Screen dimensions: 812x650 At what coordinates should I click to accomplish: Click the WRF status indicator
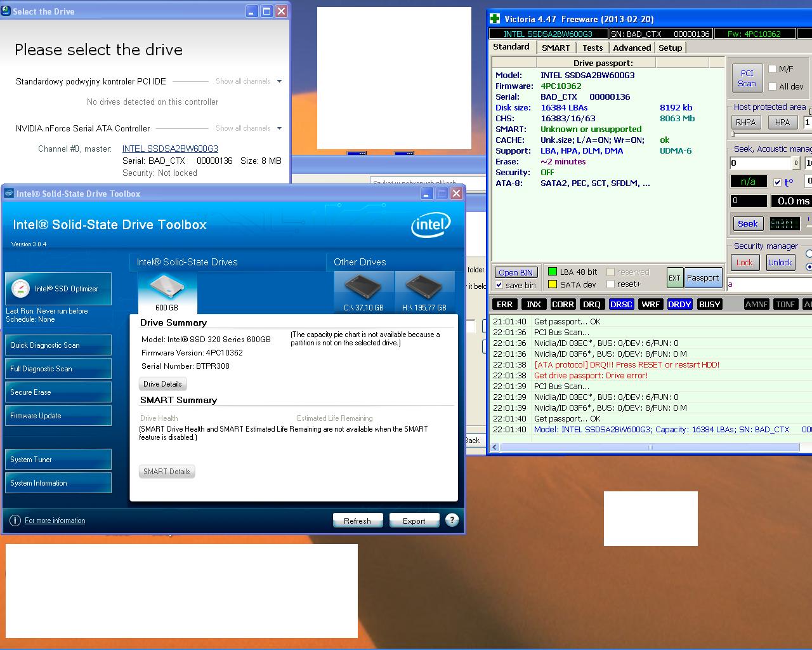[x=650, y=305]
